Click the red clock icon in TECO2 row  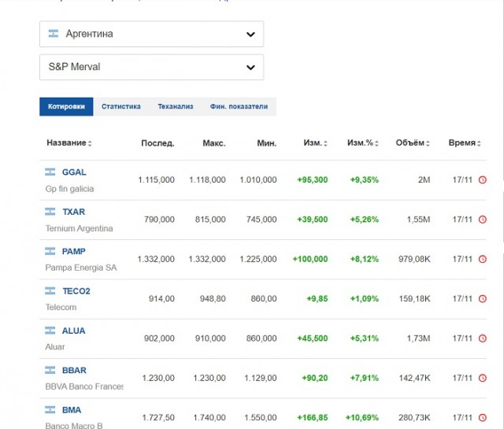click(483, 299)
